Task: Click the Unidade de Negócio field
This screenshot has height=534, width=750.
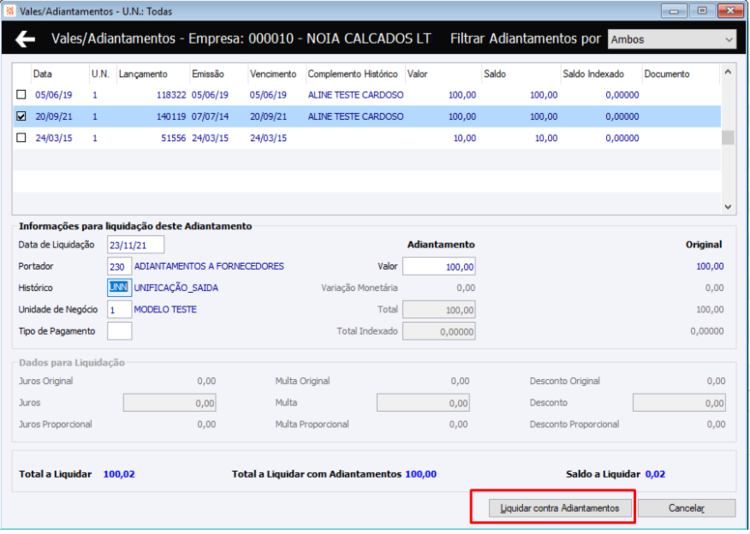Action: (x=119, y=310)
